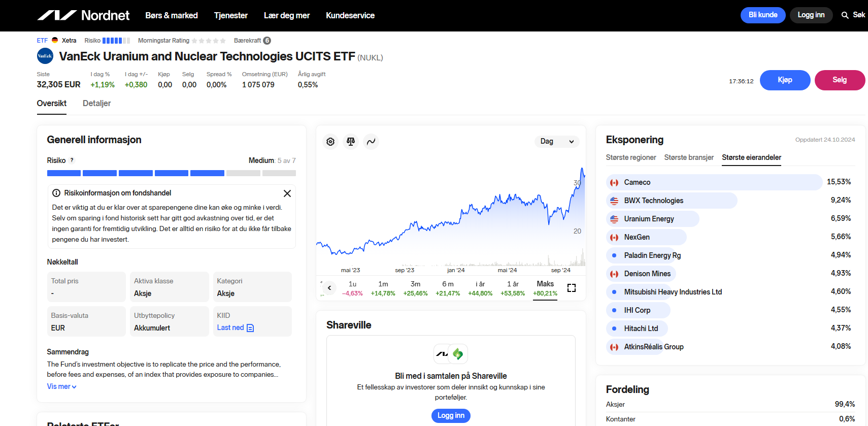Click the pink Selg button

click(840, 80)
